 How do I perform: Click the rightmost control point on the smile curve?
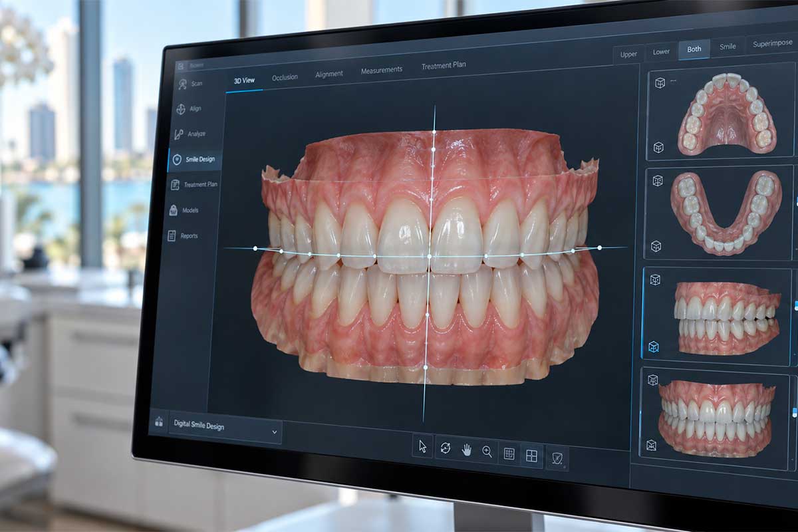[x=599, y=248]
